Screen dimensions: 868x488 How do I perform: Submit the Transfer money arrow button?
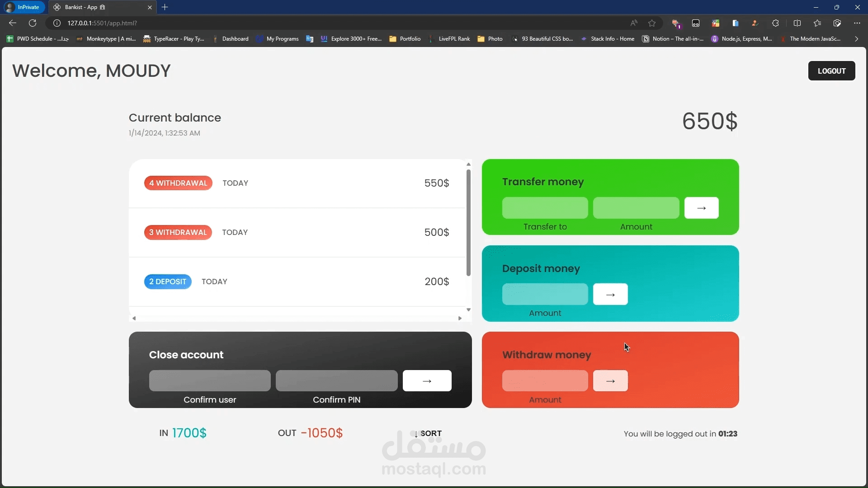pos(701,208)
